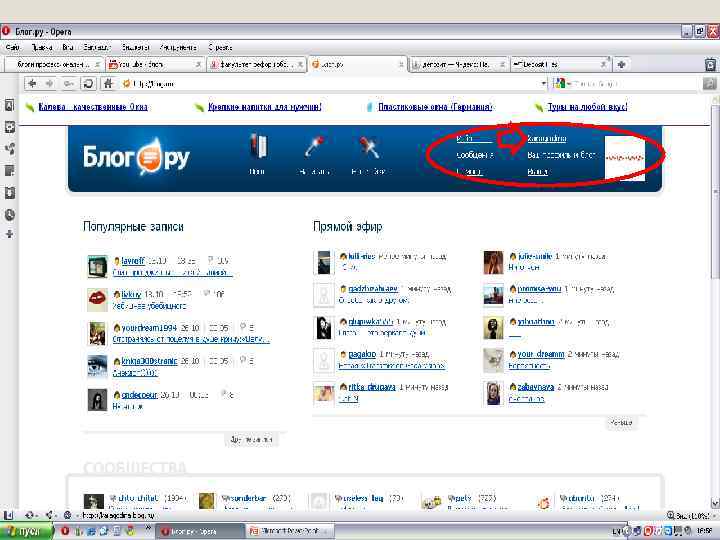Open the second sidebar panel (gear-like) icon
The width and height of the screenshot is (720, 540).
pyautogui.click(x=9, y=127)
